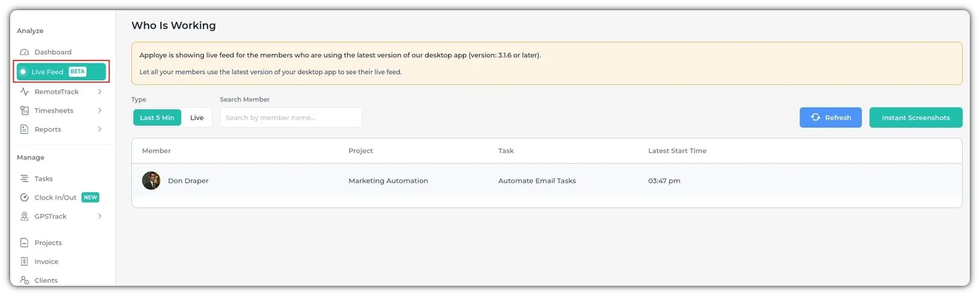The height and width of the screenshot is (296, 980).
Task: Select the Last 5 Min type
Action: tap(157, 118)
